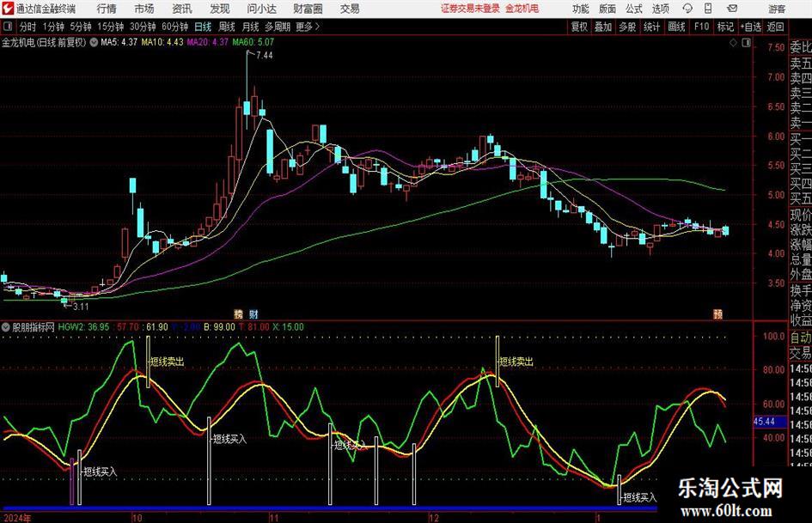
Task: Click the 统计 statistics toolbar button
Action: [x=651, y=27]
